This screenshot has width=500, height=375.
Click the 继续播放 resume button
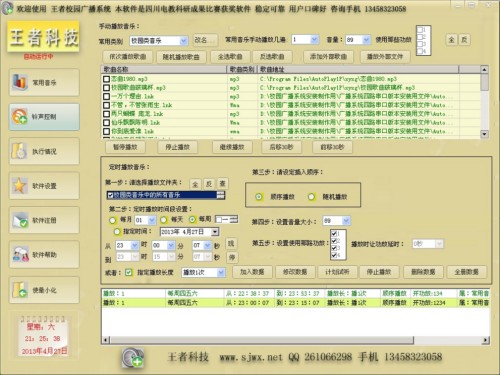[x=232, y=147]
